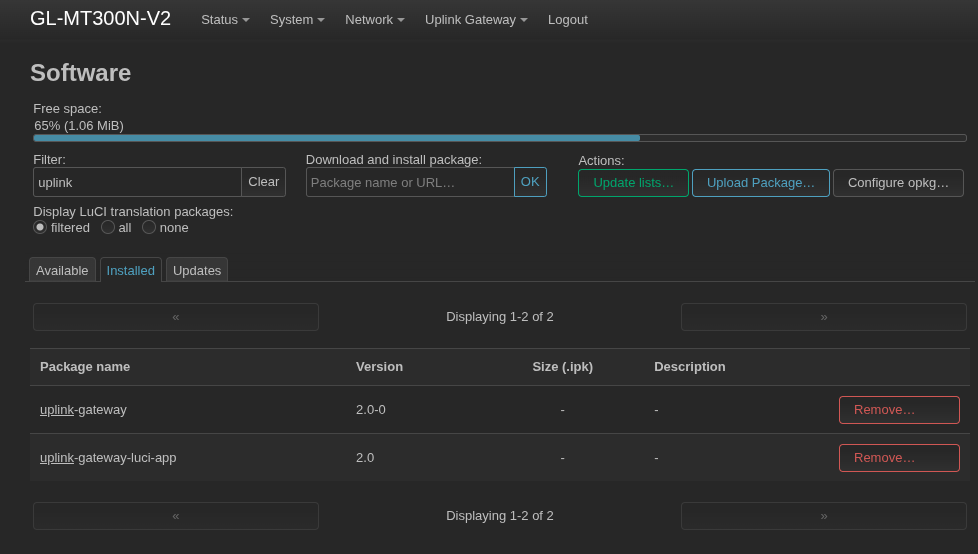Image resolution: width=978 pixels, height=554 pixels.
Task: Open Upload Package dialog
Action: point(760,183)
